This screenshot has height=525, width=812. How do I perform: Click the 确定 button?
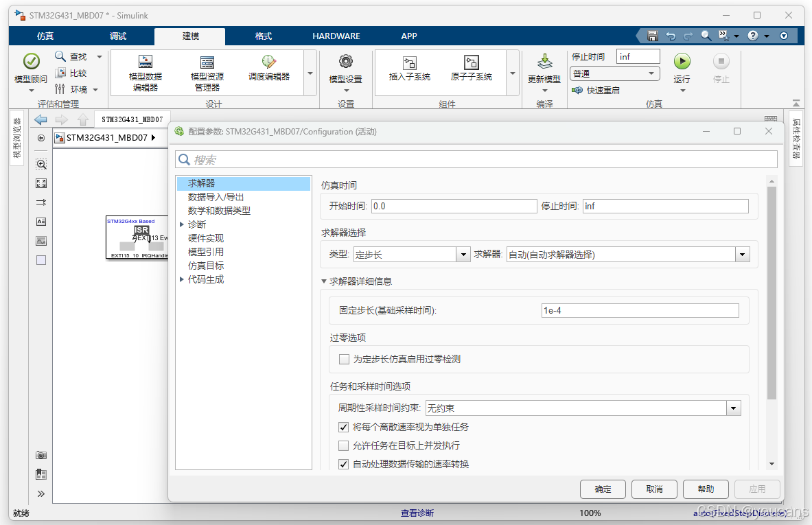[603, 489]
